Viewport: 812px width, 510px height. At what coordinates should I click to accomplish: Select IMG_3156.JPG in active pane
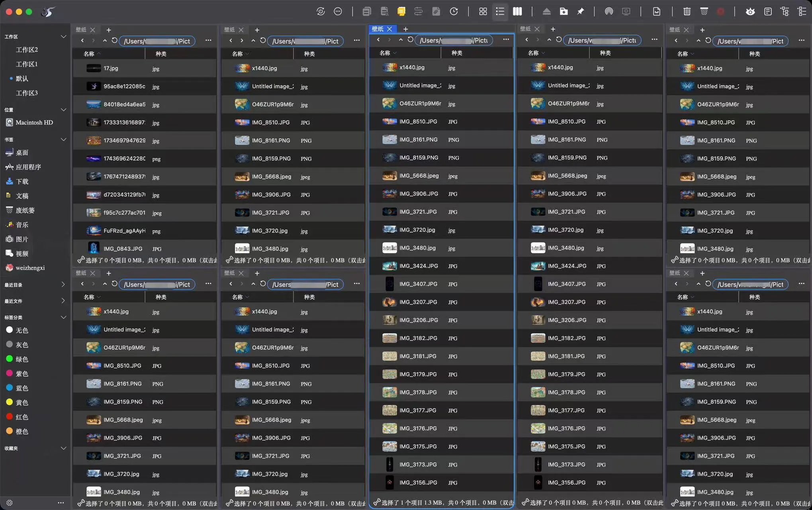coord(441,483)
